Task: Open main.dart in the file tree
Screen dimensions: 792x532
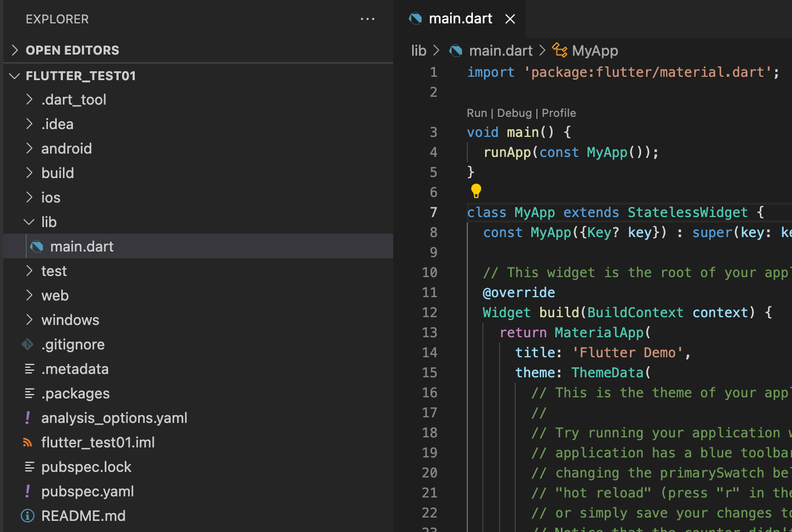Action: (198, 247)
